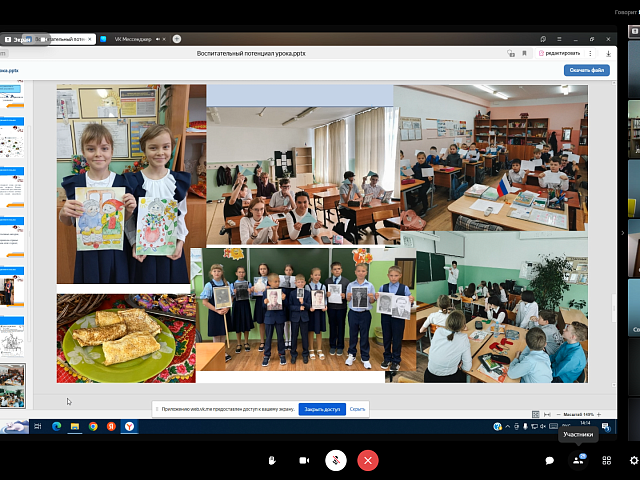Click the tray microphone icon
The height and width of the screenshot is (480, 640).
pyautogui.click(x=525, y=427)
